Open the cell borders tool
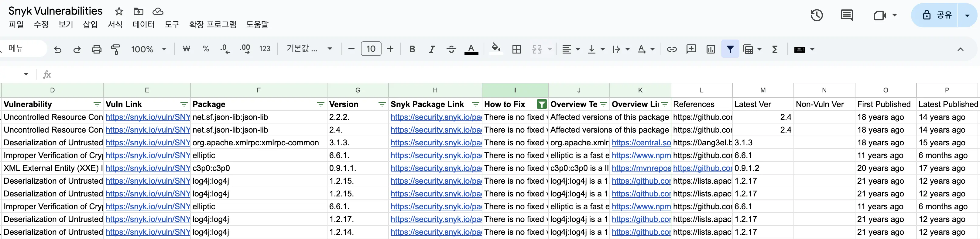This screenshot has height=239, width=980. tap(517, 49)
